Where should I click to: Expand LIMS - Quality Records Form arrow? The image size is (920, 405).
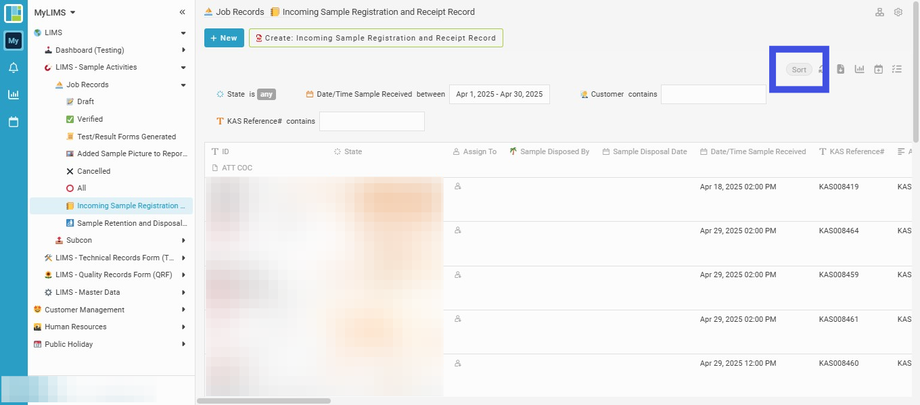point(183,275)
